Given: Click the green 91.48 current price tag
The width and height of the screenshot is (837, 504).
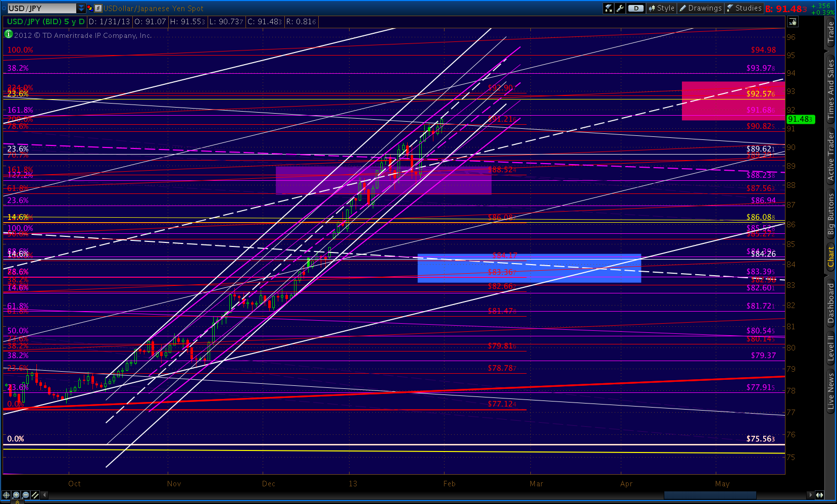Looking at the screenshot, I should point(801,119).
